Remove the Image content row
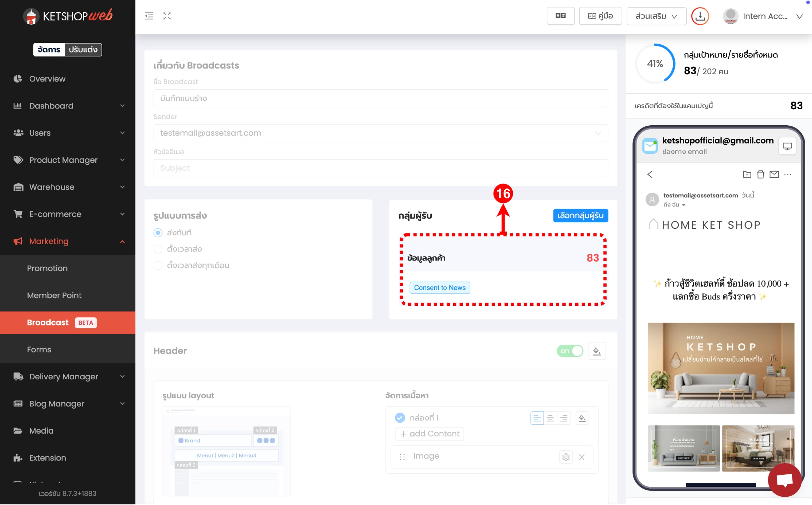Viewport: 812px width, 505px height. tap(582, 457)
